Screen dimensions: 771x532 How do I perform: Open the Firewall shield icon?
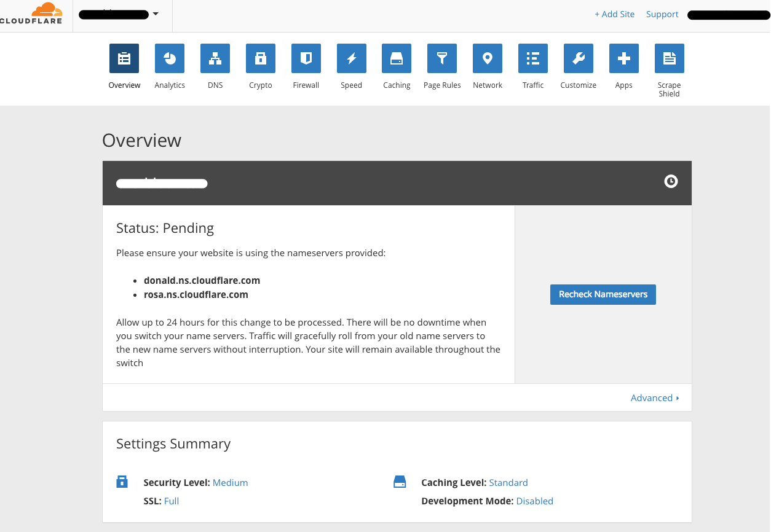(306, 58)
